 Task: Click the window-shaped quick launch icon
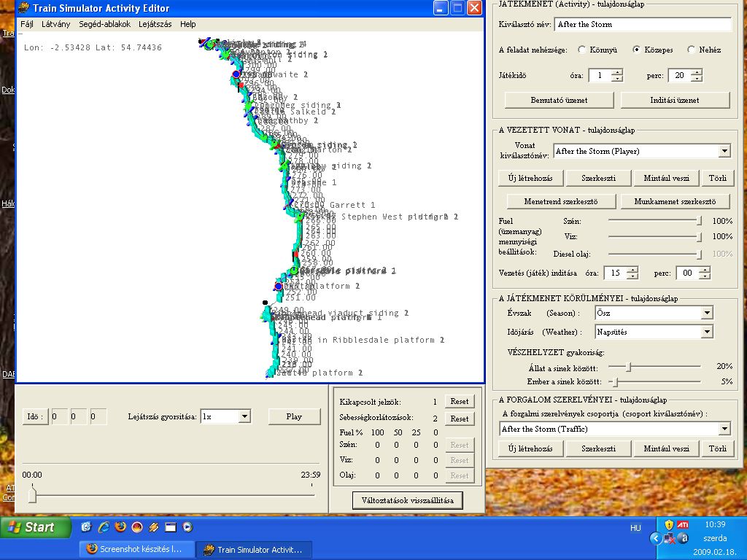click(171, 526)
